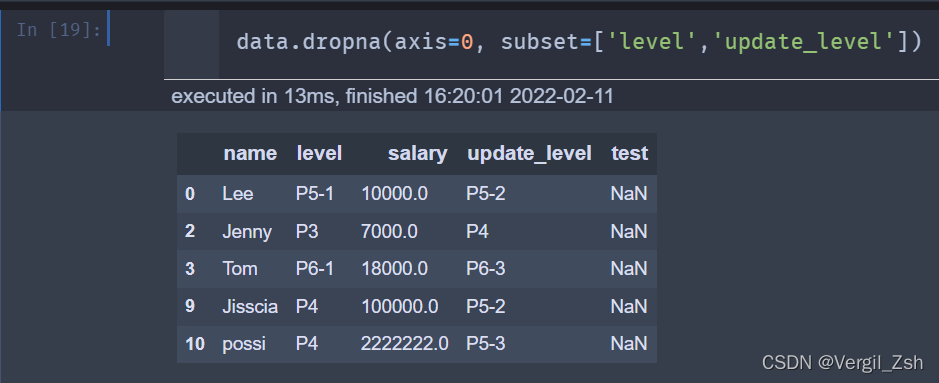Image resolution: width=939 pixels, height=383 pixels.
Task: Click row index 2
Action: click(190, 232)
